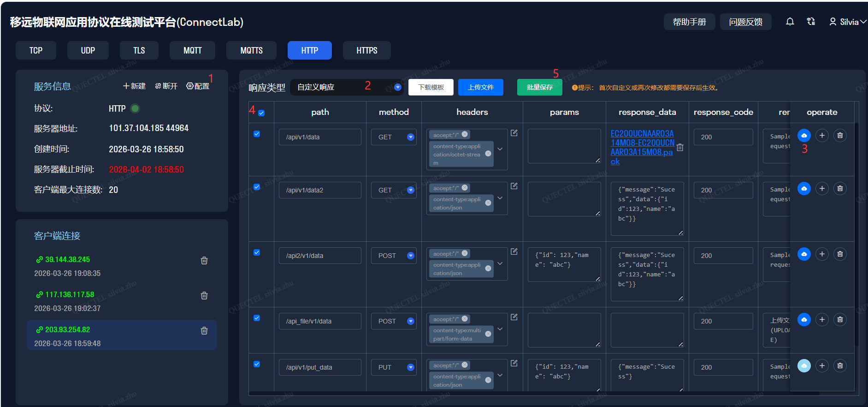Add a row after /api/v1/data2 using plus icon

822,189
